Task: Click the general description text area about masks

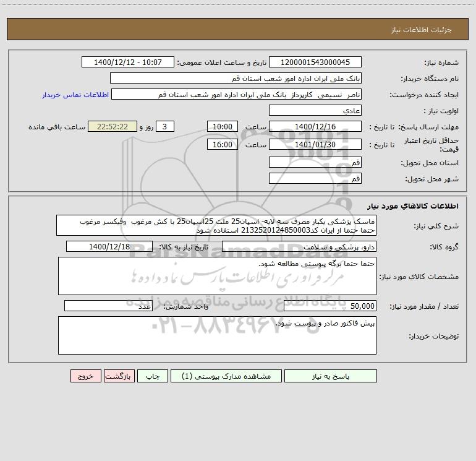Action: click(216, 225)
